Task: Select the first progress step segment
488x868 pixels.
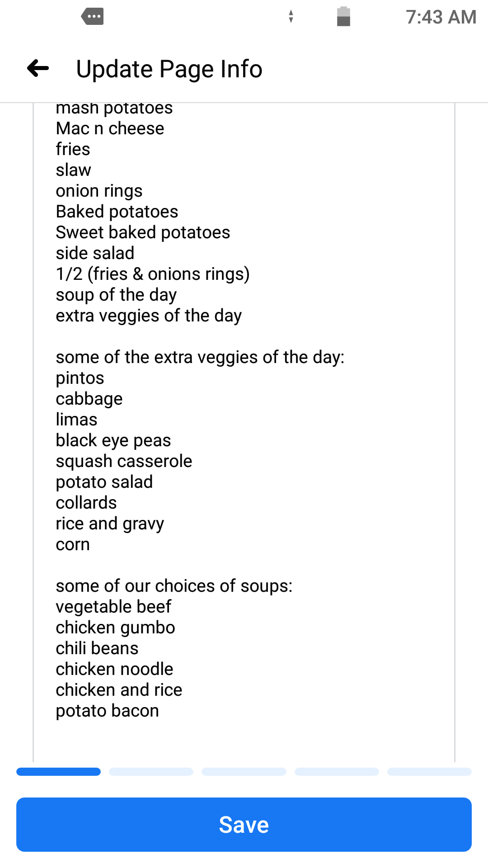Action: [58, 772]
